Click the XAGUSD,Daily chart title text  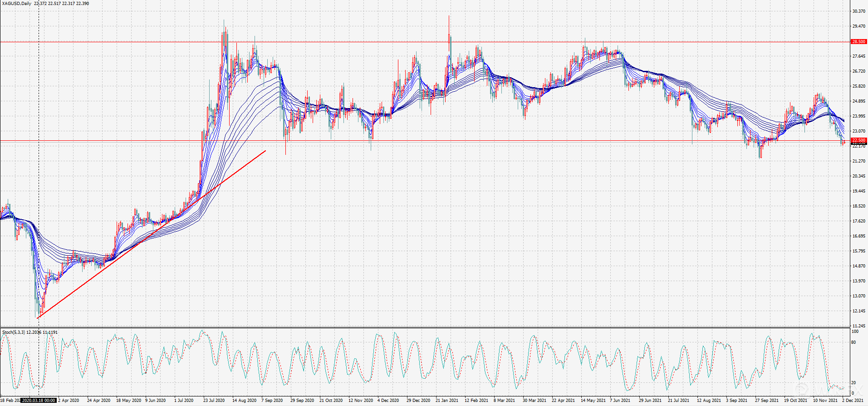[x=17, y=4]
